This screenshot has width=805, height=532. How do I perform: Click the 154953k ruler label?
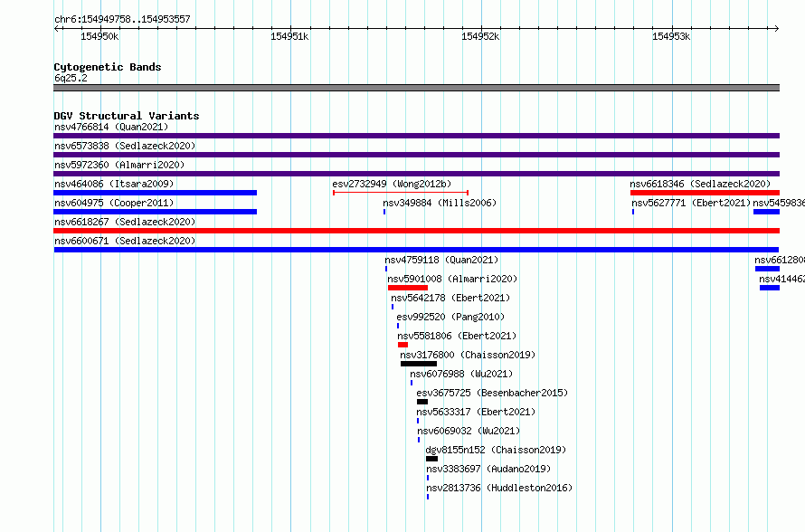(x=671, y=36)
